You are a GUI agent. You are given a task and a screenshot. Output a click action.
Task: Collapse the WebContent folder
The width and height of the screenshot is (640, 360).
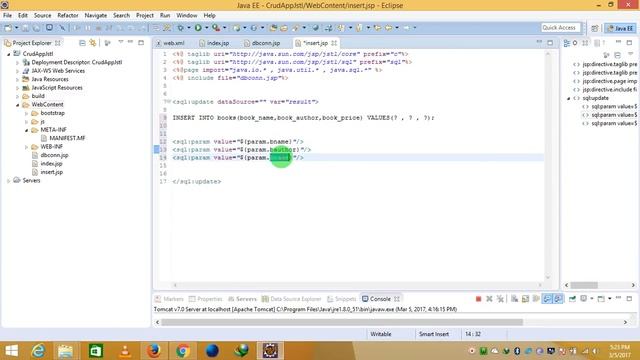[x=18, y=105]
